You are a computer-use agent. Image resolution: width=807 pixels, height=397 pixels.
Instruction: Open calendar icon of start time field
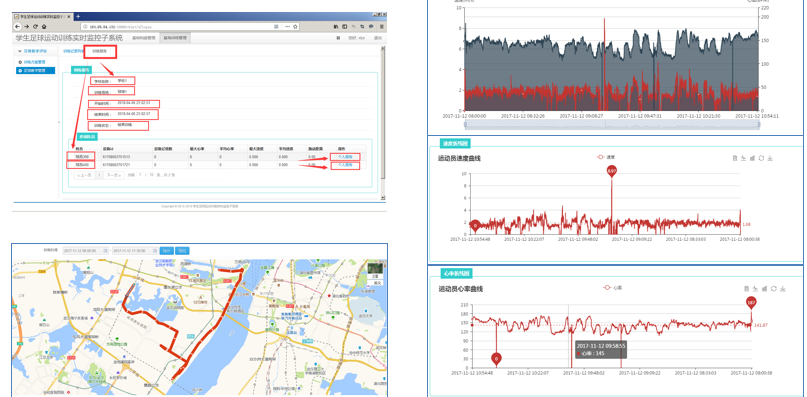106,250
